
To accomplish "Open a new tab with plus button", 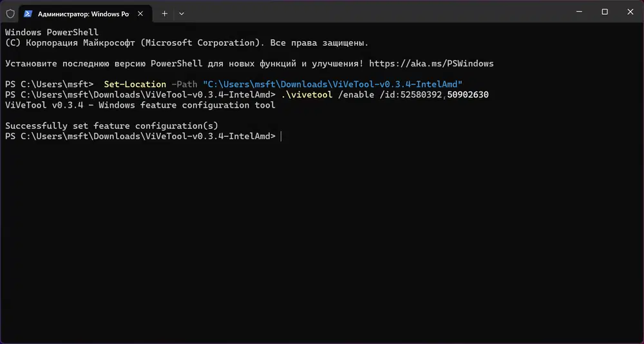I will pyautogui.click(x=164, y=14).
